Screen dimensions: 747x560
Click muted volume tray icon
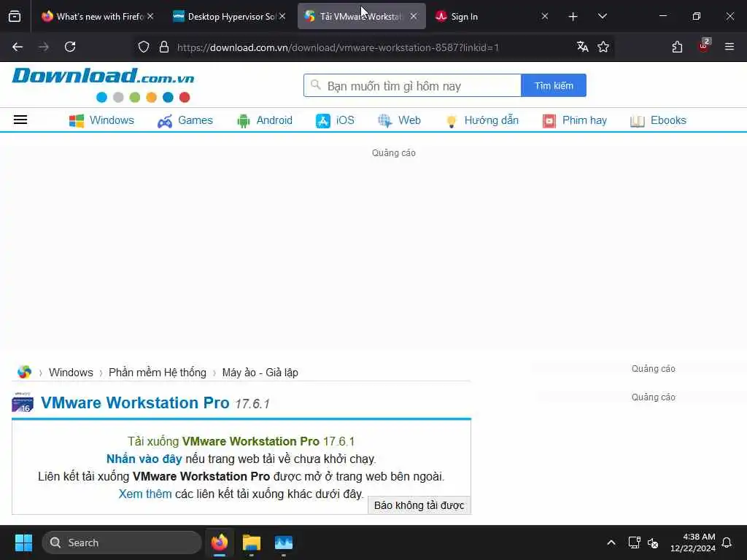coord(653,542)
